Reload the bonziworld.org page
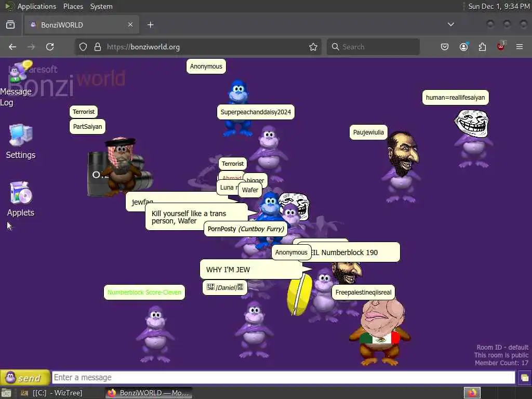Viewport: 532px width, 399px height. 50,47
